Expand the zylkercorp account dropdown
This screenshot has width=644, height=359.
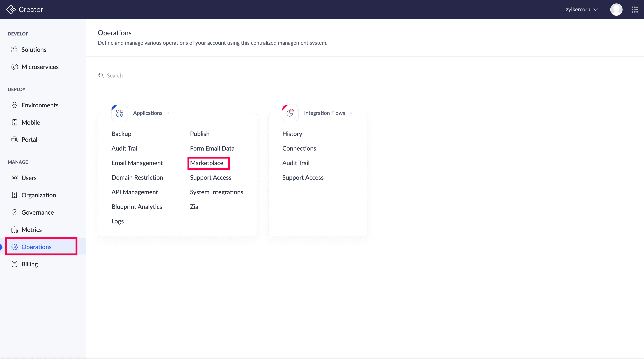[x=582, y=10]
